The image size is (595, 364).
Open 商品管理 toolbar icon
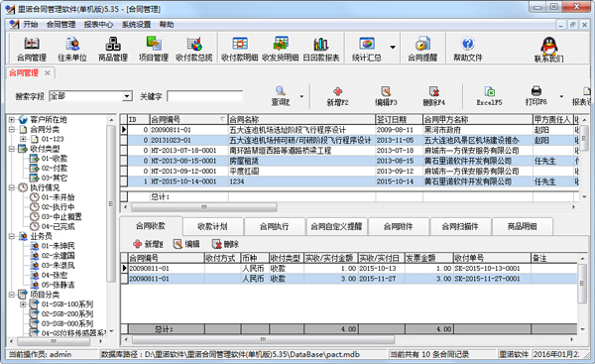[x=113, y=50]
